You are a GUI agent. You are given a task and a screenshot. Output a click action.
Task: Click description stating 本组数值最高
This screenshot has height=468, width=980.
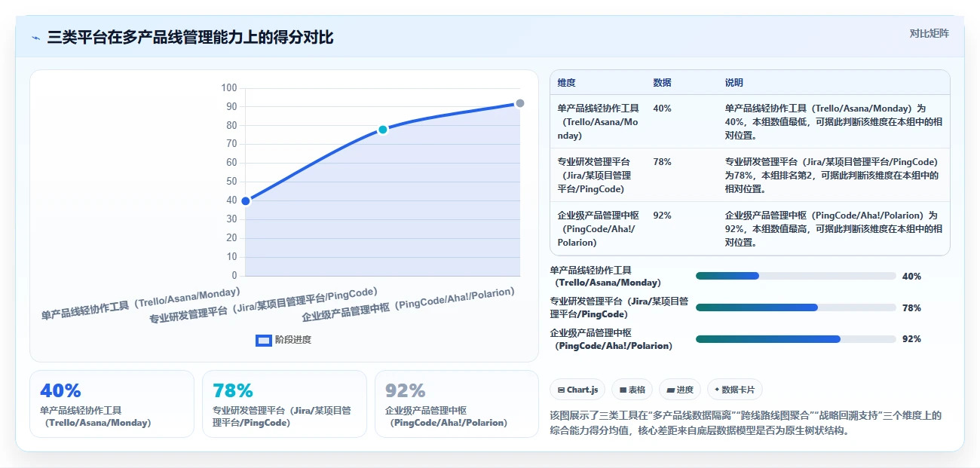point(834,229)
